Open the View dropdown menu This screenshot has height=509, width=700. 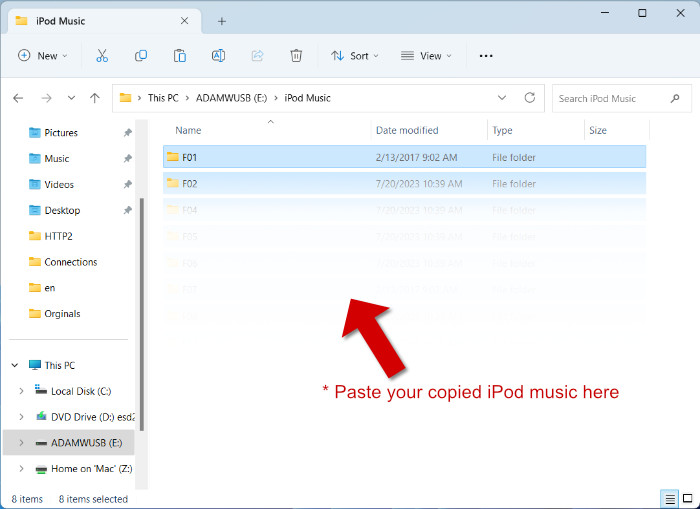(x=426, y=56)
